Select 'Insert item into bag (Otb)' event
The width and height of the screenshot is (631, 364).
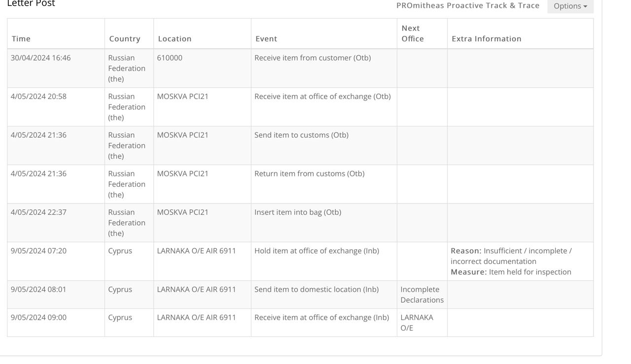tap(298, 212)
